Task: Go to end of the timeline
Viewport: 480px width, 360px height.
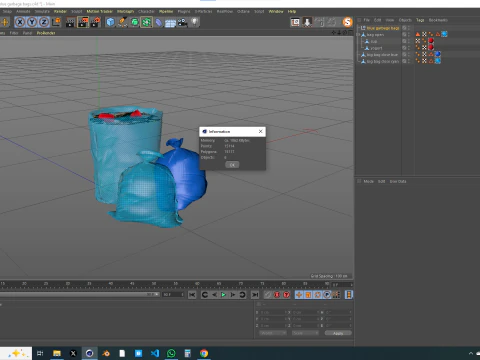Action: 255,295
